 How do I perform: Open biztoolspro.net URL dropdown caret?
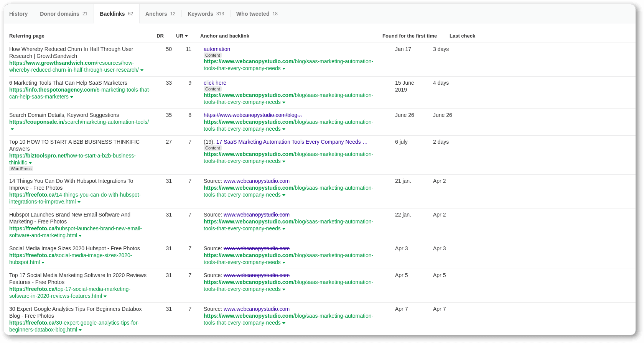(30, 163)
